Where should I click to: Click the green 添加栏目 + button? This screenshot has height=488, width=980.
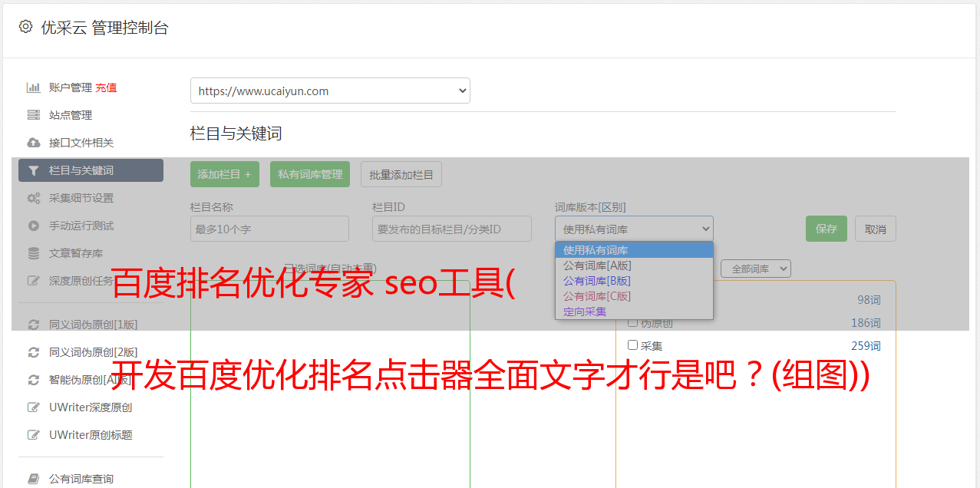tap(225, 174)
